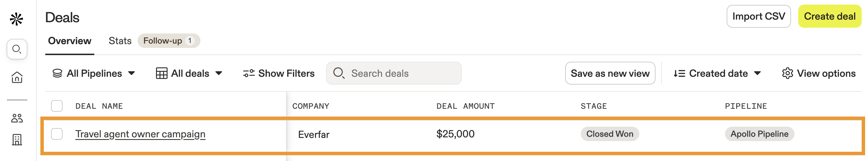The width and height of the screenshot is (868, 161).
Task: Toggle the select-all checkbox in header
Action: tap(57, 106)
